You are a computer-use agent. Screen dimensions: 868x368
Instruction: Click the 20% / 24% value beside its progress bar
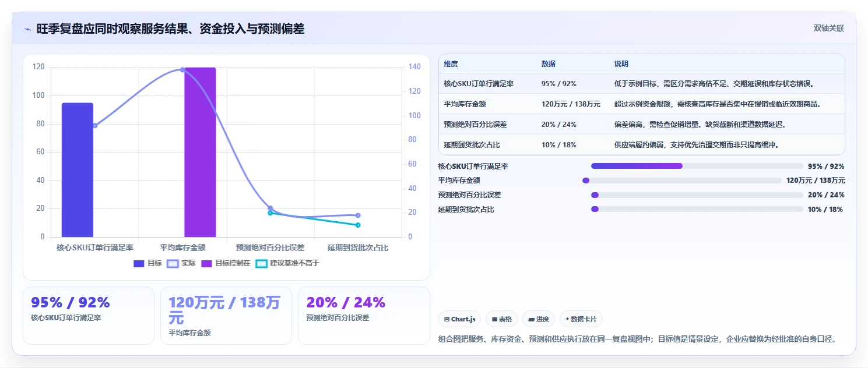[826, 195]
